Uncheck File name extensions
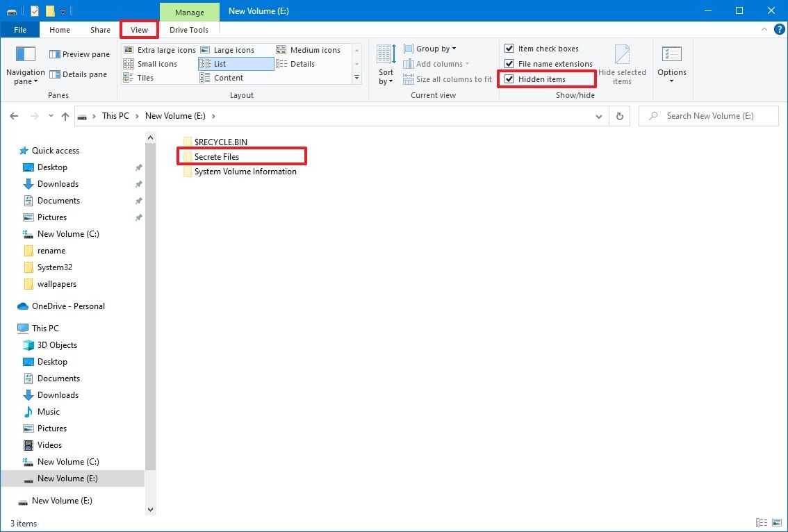The height and width of the screenshot is (532, 788). pyautogui.click(x=509, y=63)
